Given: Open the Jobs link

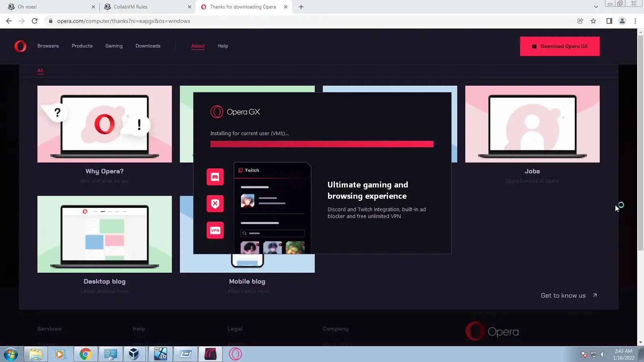Looking at the screenshot, I should [532, 171].
